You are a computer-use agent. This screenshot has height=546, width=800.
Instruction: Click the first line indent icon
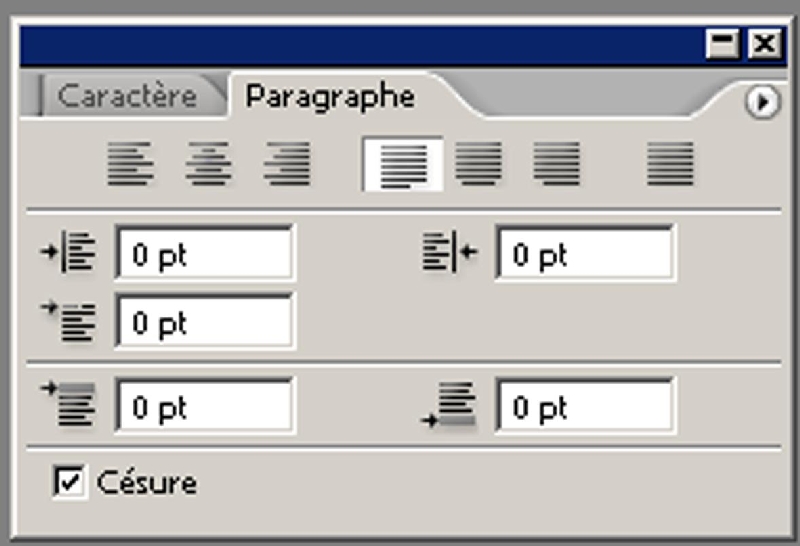pos(68,321)
